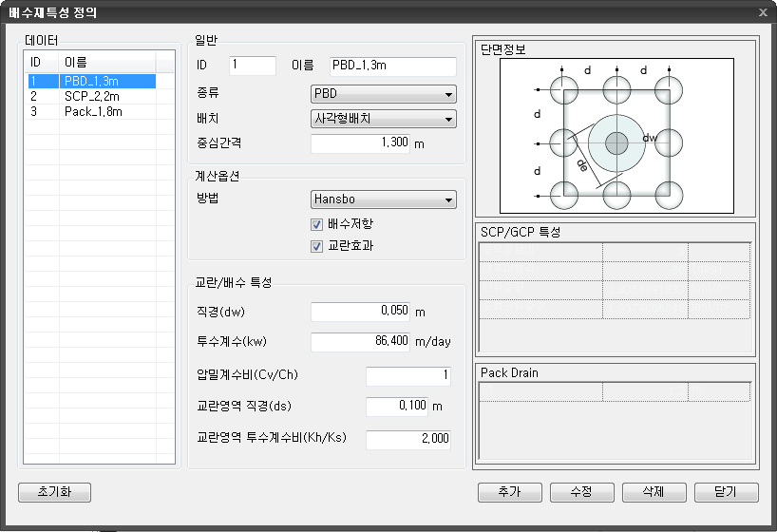
Task: Toggle the 배수저항 checkbox
Action: (317, 225)
